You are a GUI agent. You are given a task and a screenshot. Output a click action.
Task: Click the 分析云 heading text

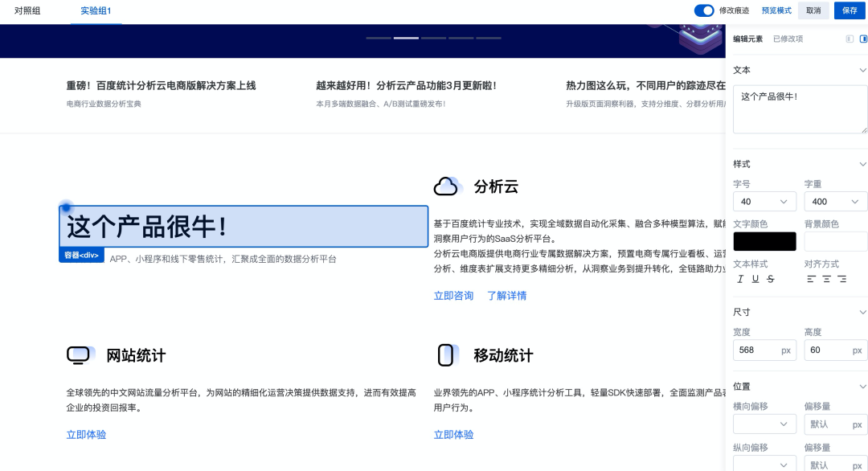(496, 186)
